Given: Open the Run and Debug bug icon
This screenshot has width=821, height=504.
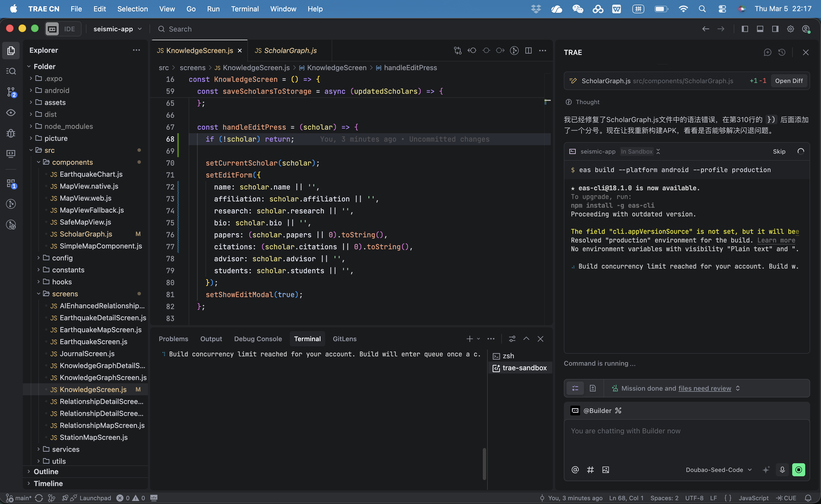Looking at the screenshot, I should point(11,133).
